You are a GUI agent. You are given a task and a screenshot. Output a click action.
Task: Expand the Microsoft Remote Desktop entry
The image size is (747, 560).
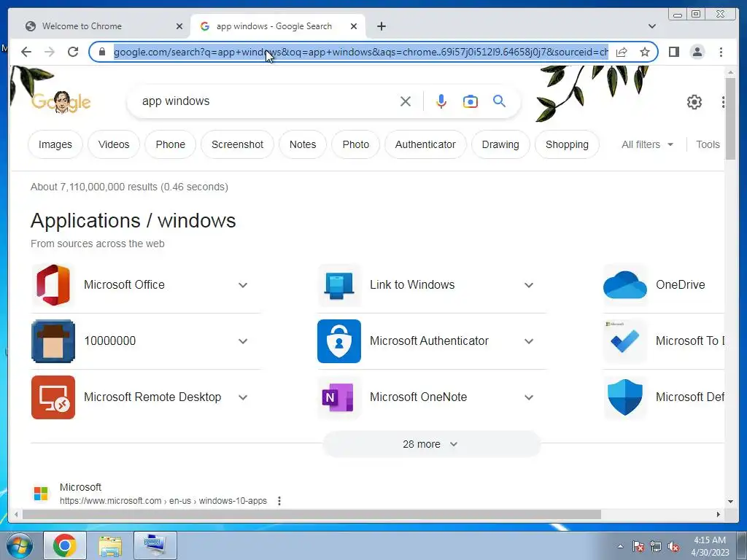(243, 397)
